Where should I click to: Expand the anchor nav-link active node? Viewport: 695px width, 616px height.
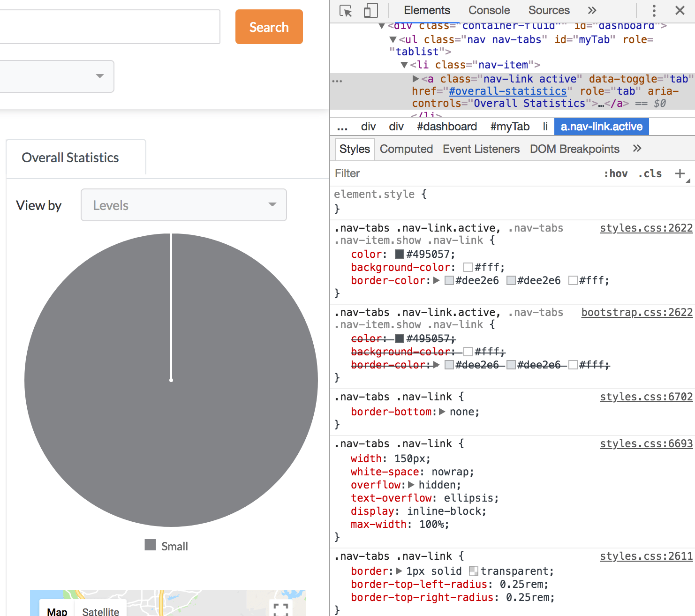pos(415,79)
